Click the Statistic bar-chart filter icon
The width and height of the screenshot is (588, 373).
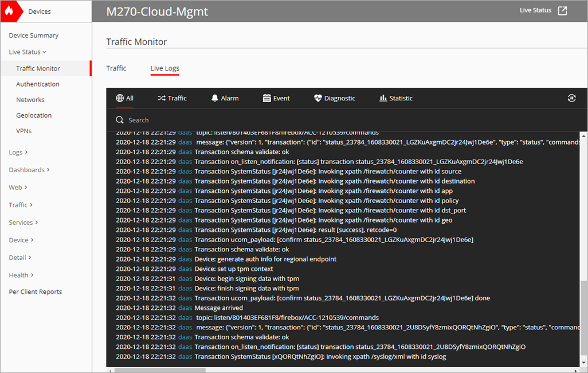382,98
